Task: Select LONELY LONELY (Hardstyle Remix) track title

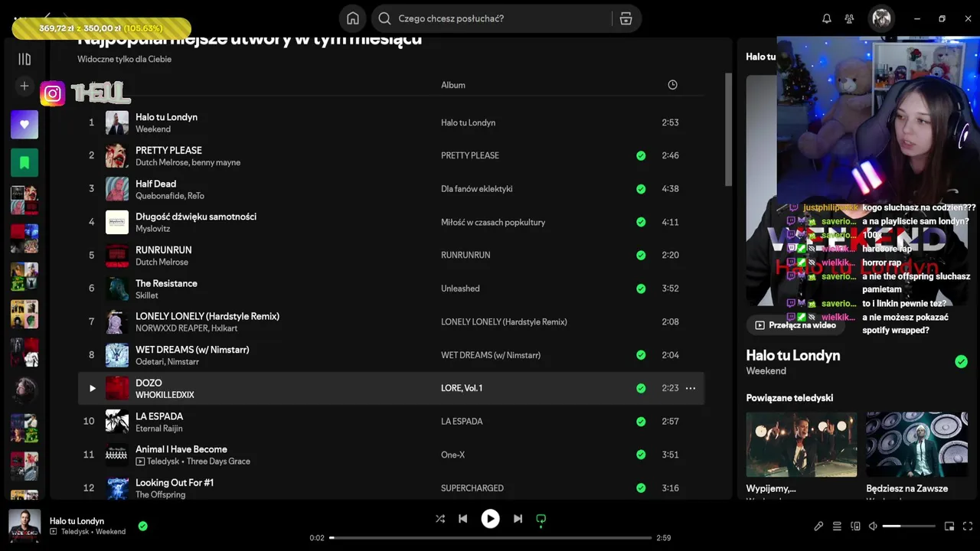Action: [x=207, y=316]
